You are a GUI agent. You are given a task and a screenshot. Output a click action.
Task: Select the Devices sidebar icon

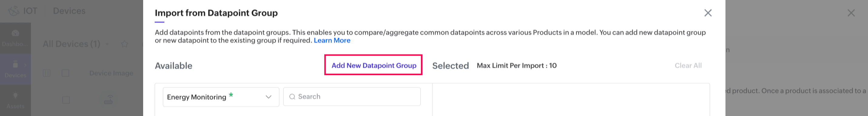[15, 64]
